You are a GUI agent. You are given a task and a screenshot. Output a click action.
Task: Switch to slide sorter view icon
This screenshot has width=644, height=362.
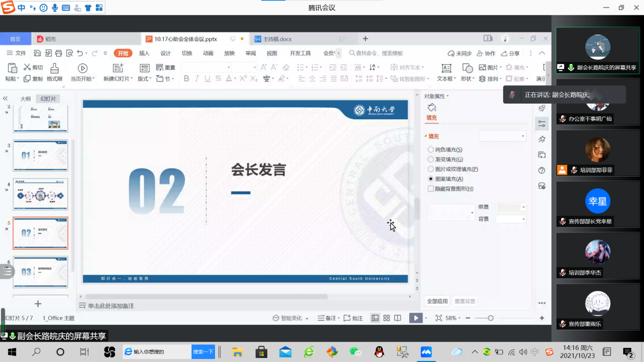(x=386, y=318)
